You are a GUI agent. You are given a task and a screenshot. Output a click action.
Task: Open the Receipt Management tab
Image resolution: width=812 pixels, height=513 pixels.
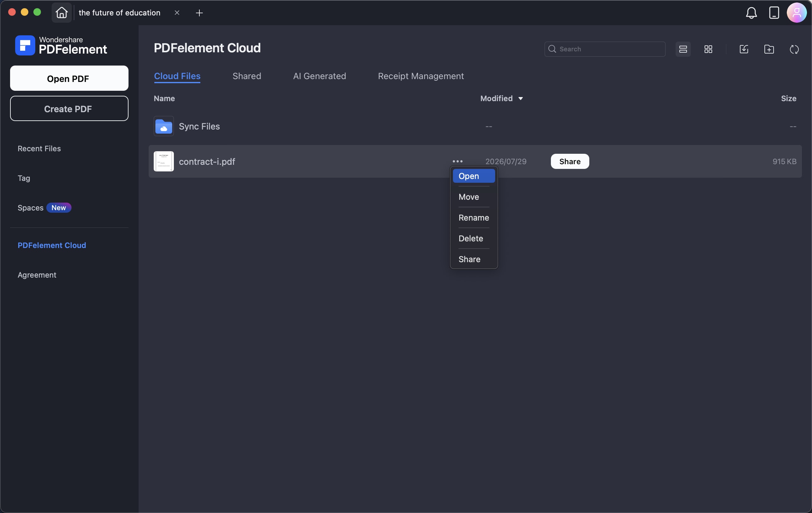[x=420, y=76]
